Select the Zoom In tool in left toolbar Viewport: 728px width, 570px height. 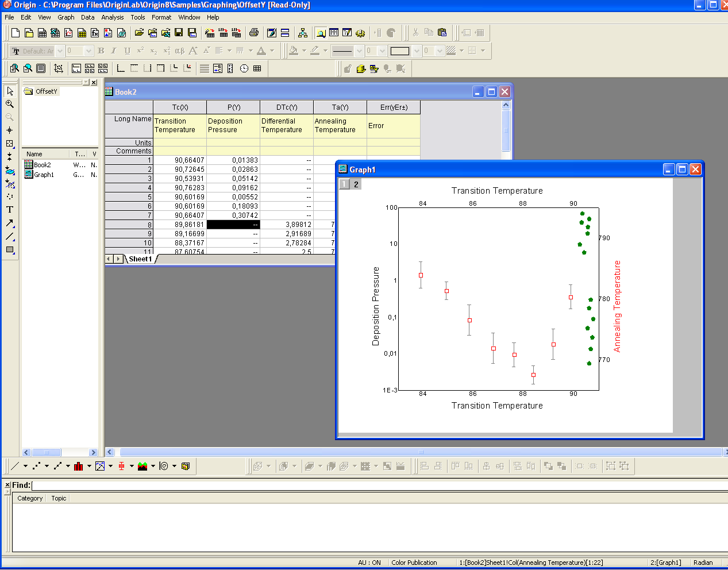tap(10, 104)
